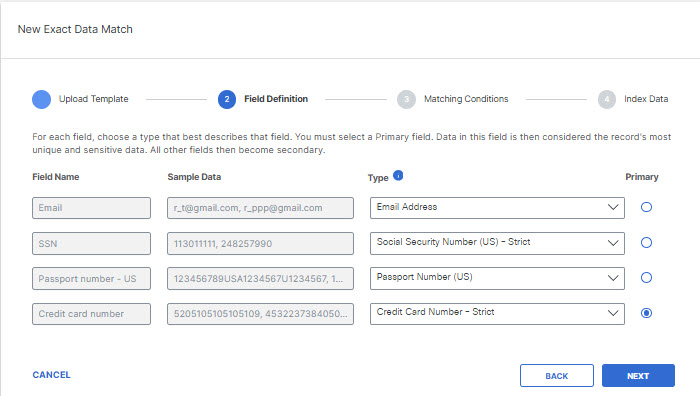Set Passport number as Primary field
Image resolution: width=700 pixels, height=396 pixels.
646,278
